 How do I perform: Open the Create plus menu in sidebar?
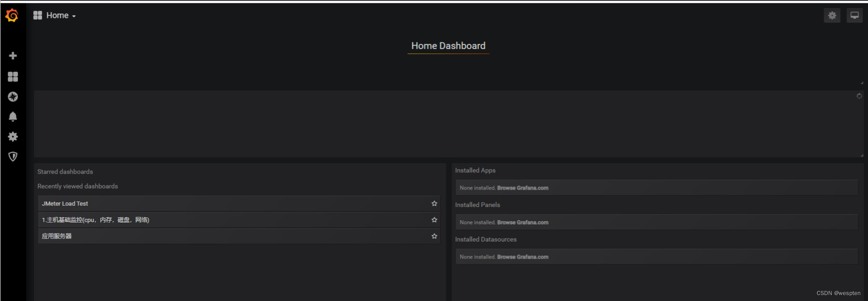[x=13, y=56]
